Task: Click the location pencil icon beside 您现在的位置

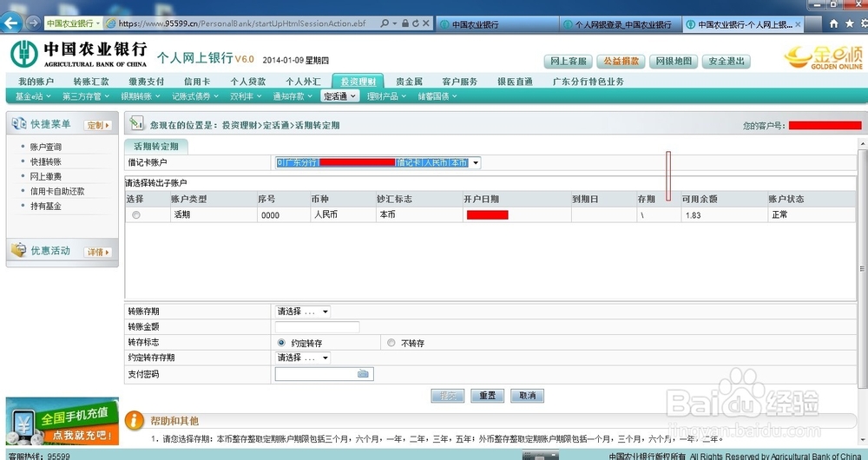Action: (137, 124)
